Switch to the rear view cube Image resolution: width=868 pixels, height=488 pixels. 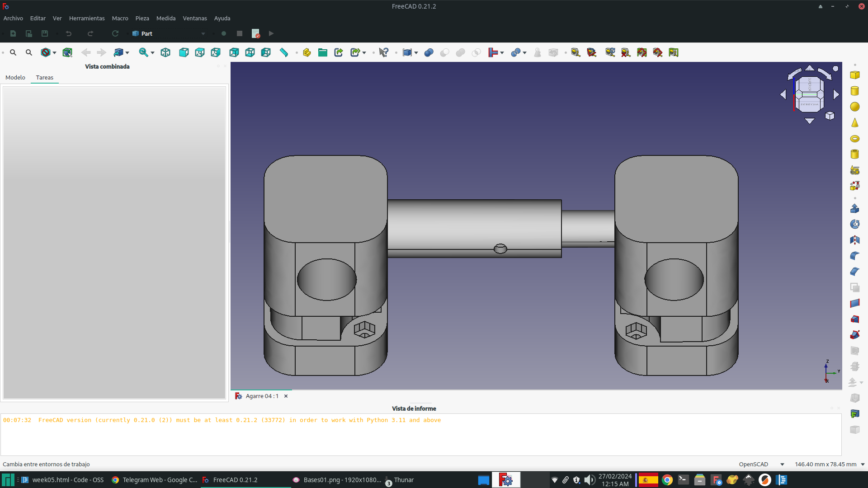pos(234,52)
